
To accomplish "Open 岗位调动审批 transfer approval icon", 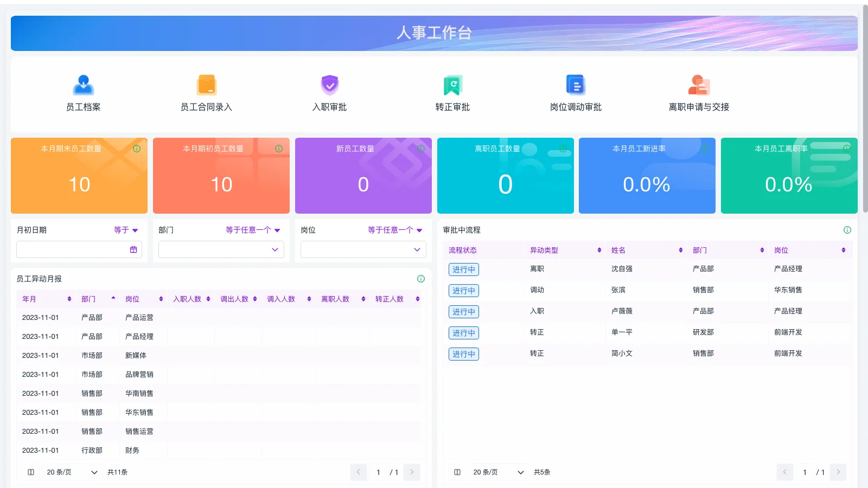I will (576, 92).
